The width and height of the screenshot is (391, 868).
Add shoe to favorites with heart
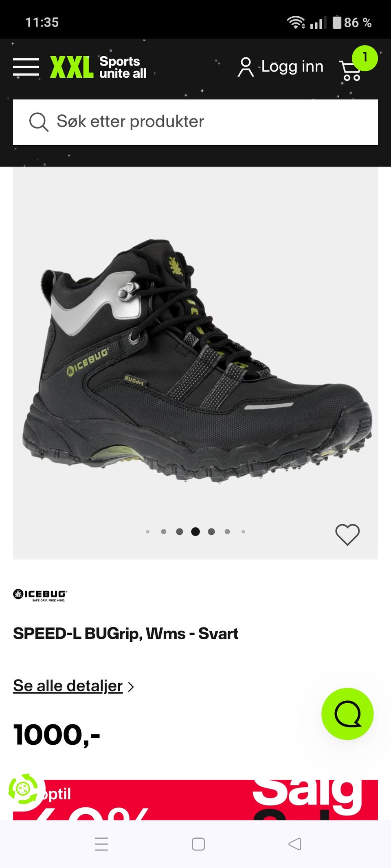(347, 534)
